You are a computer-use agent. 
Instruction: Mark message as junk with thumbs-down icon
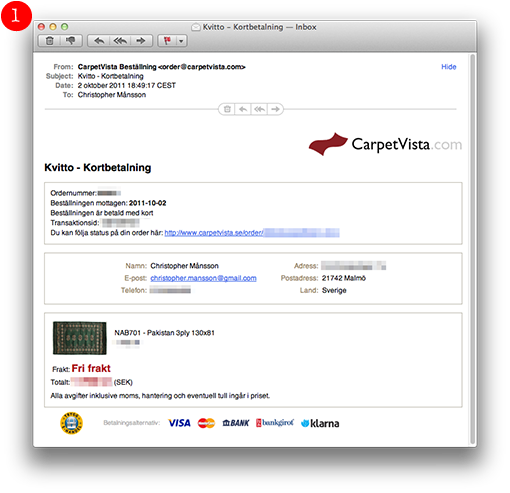pos(71,41)
